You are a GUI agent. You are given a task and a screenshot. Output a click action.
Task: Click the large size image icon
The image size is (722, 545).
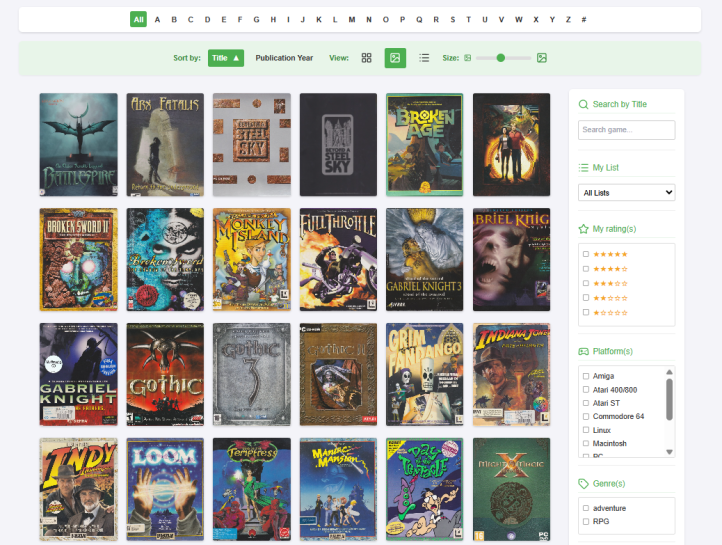[x=542, y=58]
